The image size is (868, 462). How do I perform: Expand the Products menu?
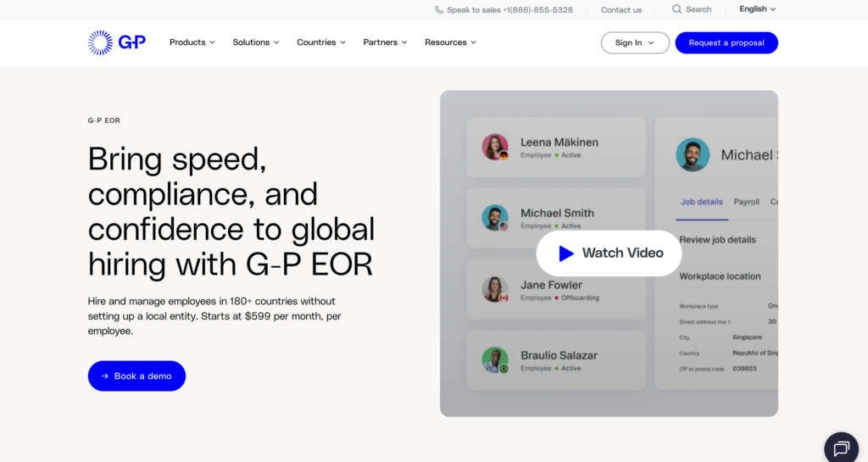coord(192,42)
